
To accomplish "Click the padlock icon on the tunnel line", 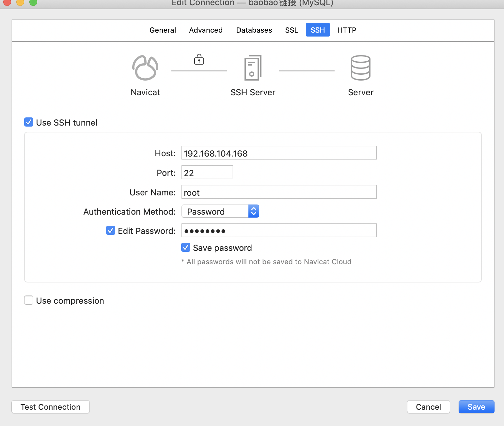I will (x=199, y=59).
